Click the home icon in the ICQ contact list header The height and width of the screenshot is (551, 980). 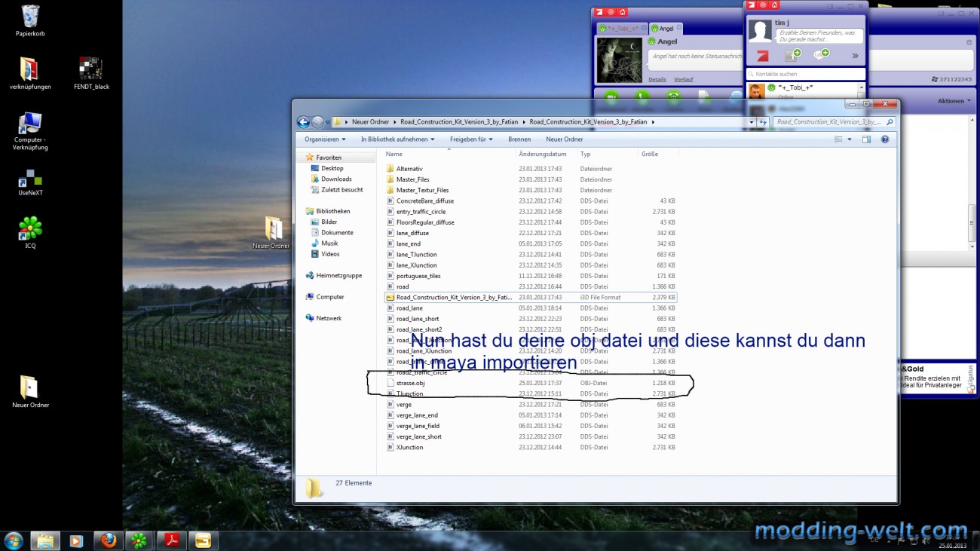coord(773,5)
